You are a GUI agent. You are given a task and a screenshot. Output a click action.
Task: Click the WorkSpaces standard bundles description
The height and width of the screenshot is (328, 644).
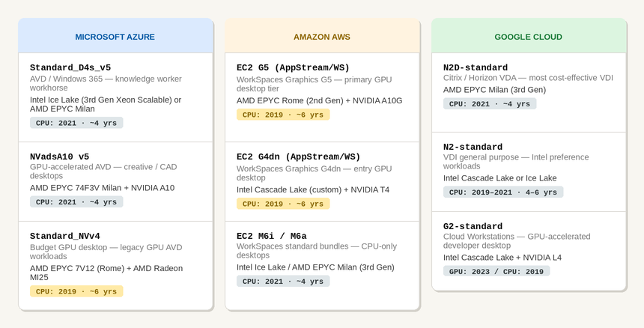click(317, 250)
